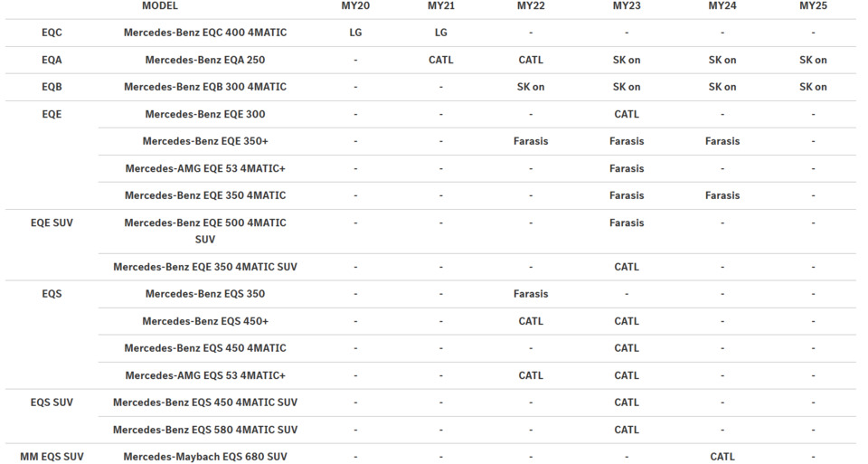Click the MODEL column header
868x464 pixels.
pos(160,5)
